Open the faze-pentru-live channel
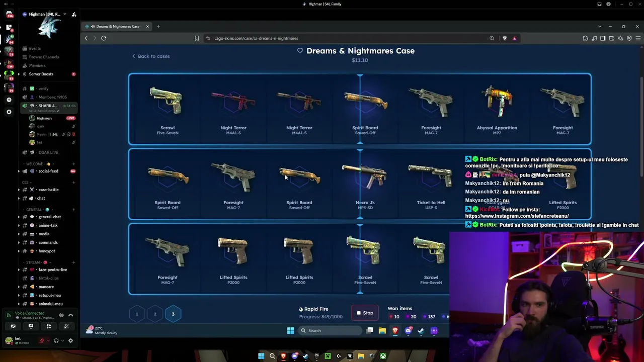The image size is (644, 362). click(52, 269)
